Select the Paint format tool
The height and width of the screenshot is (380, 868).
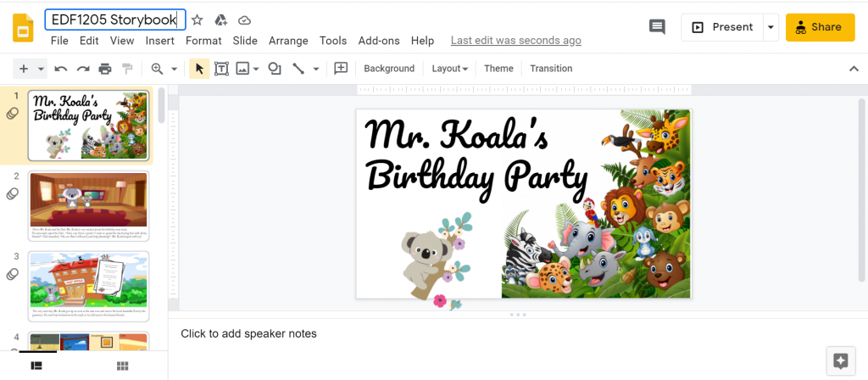point(127,69)
